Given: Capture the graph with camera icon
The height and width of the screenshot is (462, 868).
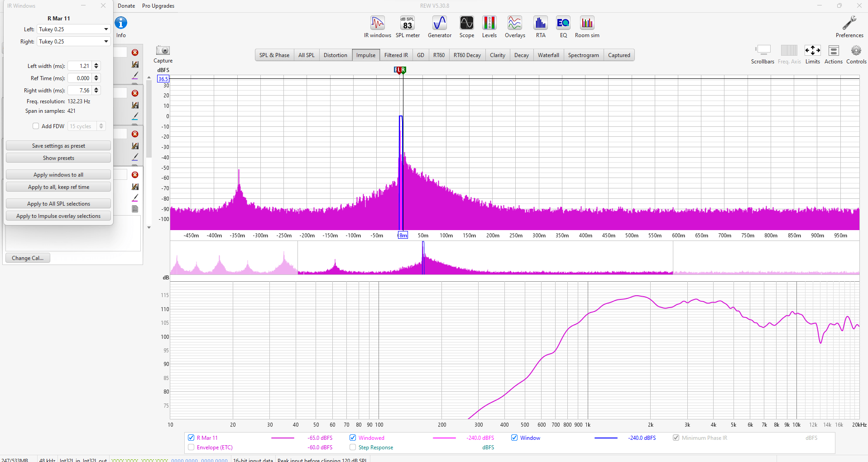Looking at the screenshot, I should pos(163,50).
